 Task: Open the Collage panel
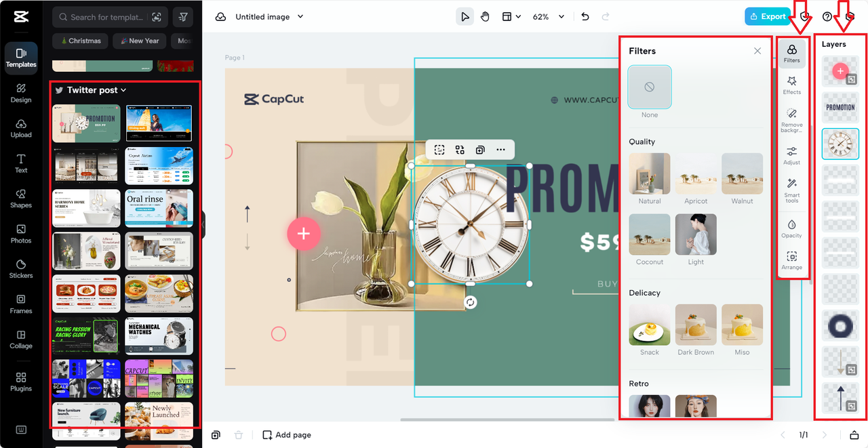pos(21,340)
